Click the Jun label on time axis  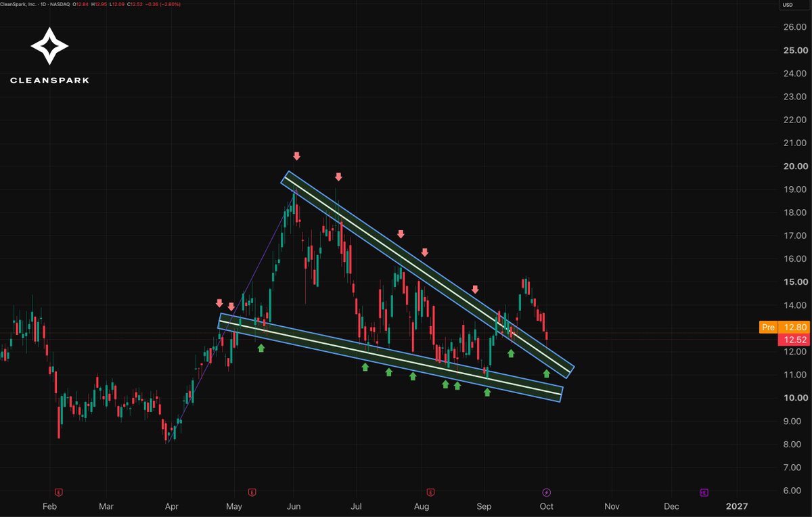(x=293, y=506)
